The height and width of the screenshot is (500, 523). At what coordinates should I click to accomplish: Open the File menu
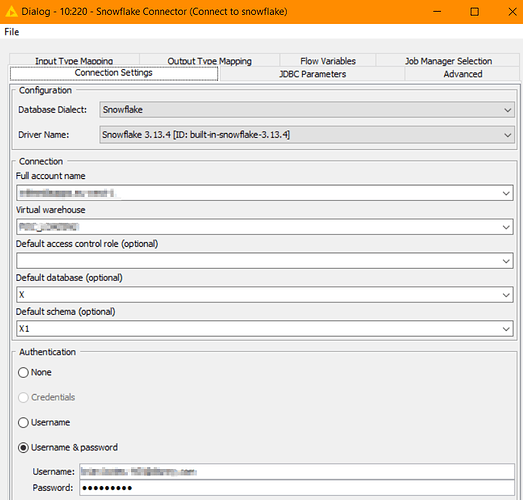coord(12,32)
